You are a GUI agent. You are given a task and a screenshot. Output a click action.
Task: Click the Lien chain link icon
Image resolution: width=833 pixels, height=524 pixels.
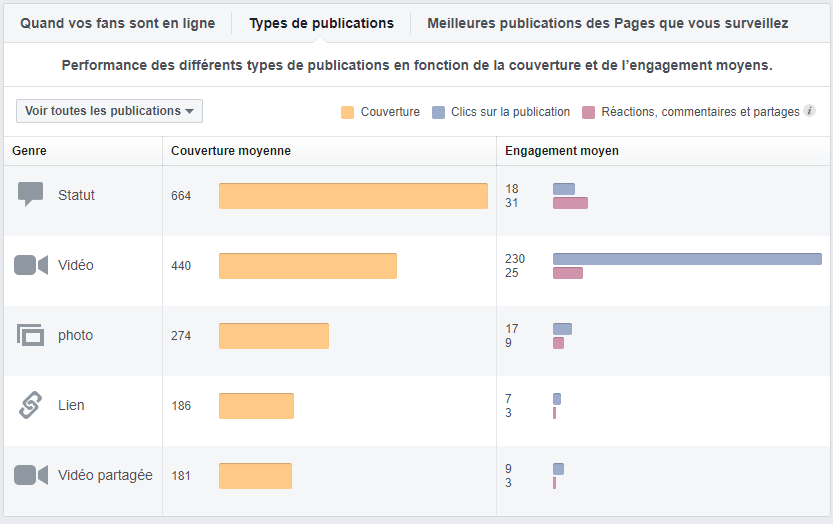[x=31, y=405]
